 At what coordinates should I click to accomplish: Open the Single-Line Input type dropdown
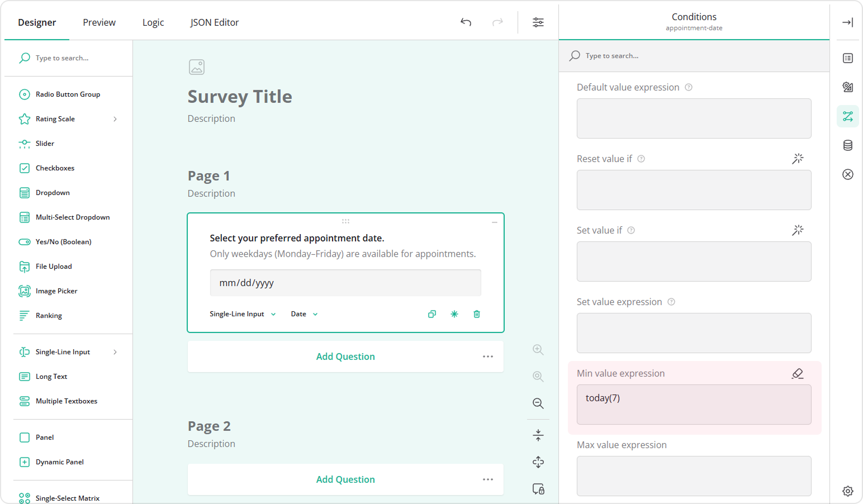tap(243, 314)
